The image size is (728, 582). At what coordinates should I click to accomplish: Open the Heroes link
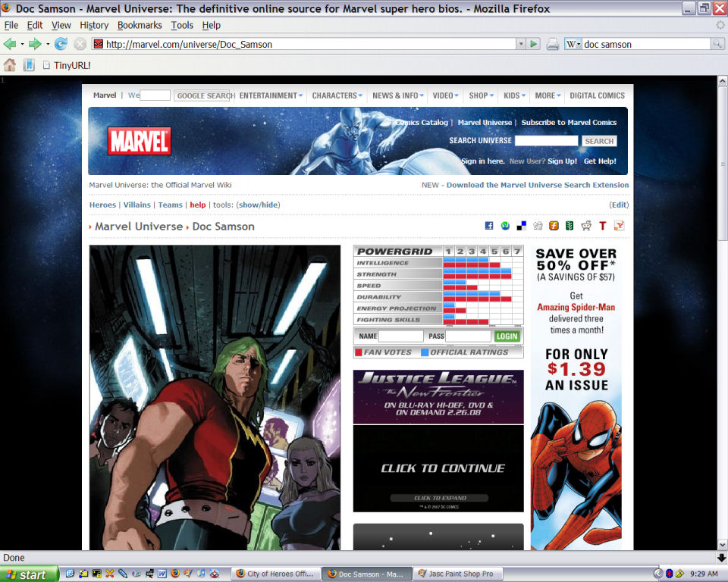[102, 205]
